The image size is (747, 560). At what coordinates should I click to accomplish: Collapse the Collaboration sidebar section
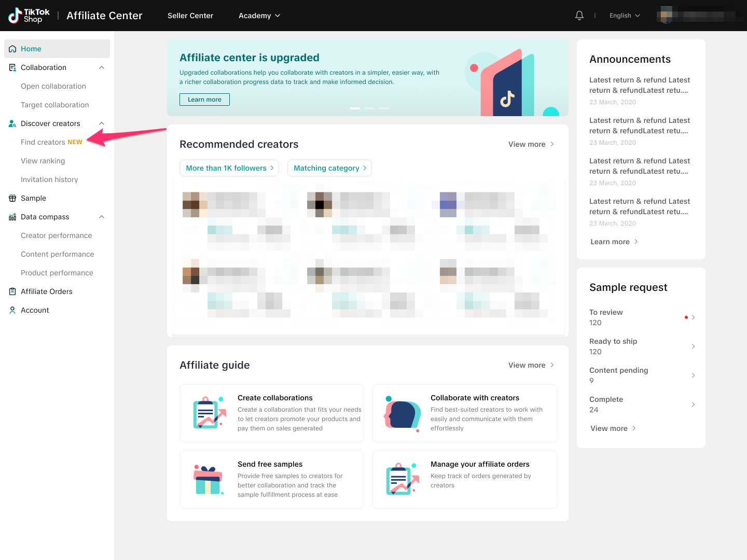[x=102, y=67]
